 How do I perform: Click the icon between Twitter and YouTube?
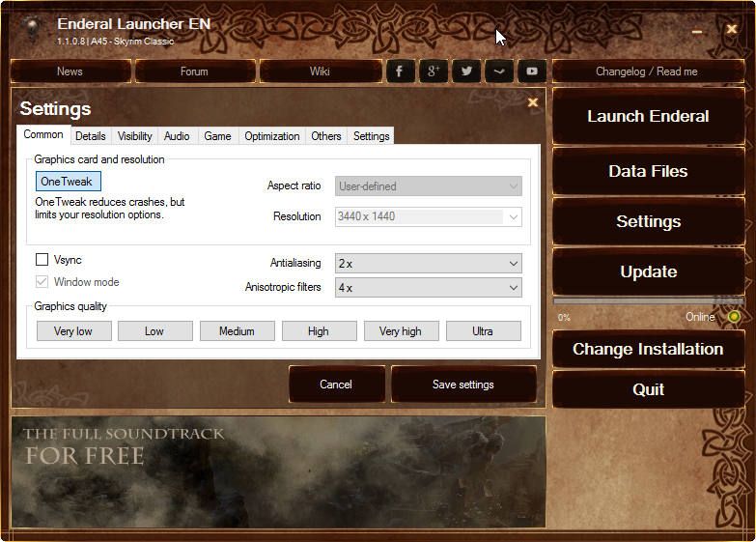point(499,71)
